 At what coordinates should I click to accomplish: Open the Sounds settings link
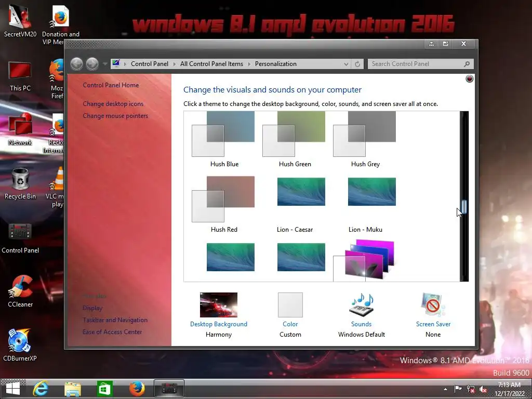362,324
